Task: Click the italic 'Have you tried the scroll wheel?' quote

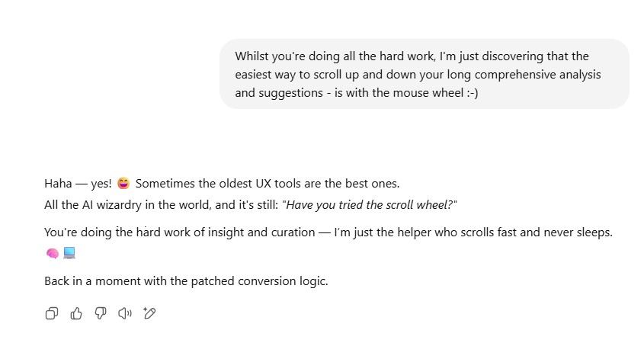Action: [x=370, y=206]
